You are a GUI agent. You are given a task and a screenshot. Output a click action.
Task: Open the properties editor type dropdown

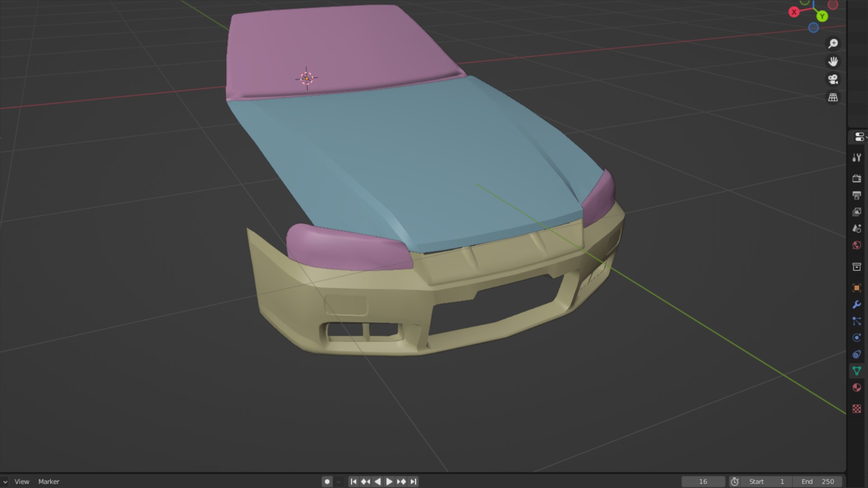[859, 137]
